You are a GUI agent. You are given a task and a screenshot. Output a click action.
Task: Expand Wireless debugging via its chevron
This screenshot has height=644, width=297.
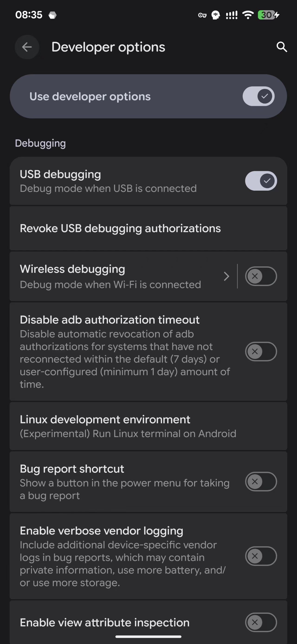click(226, 276)
